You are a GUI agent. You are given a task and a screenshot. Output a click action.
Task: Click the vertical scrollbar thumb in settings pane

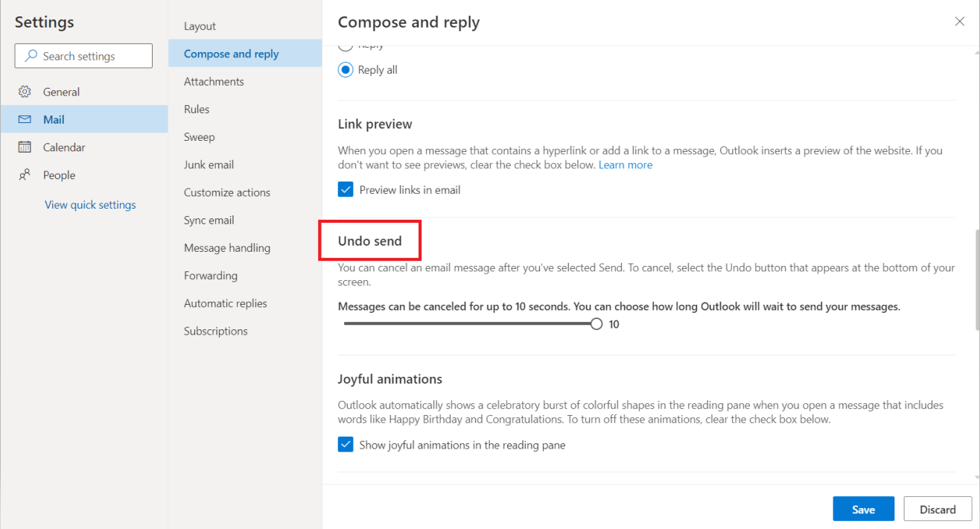click(976, 279)
